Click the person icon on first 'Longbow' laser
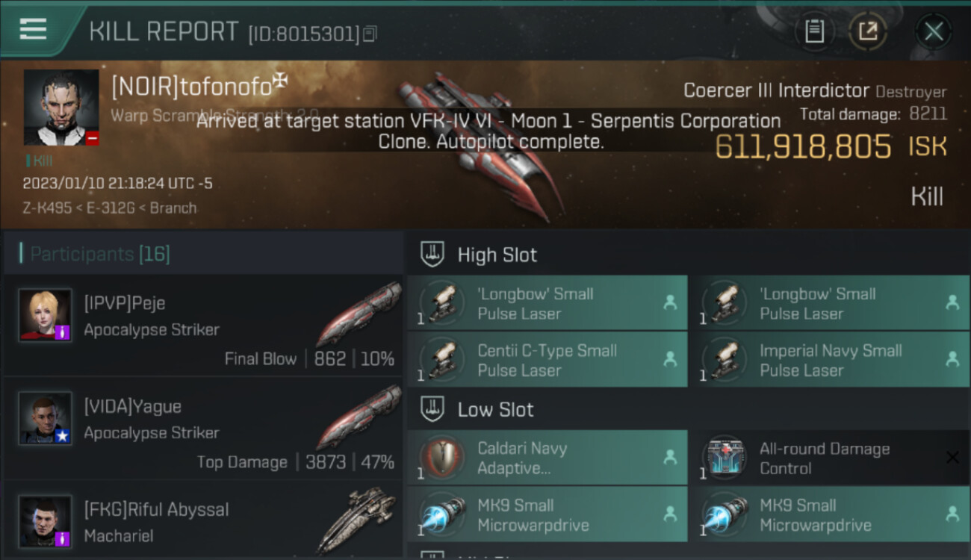 pos(670,302)
